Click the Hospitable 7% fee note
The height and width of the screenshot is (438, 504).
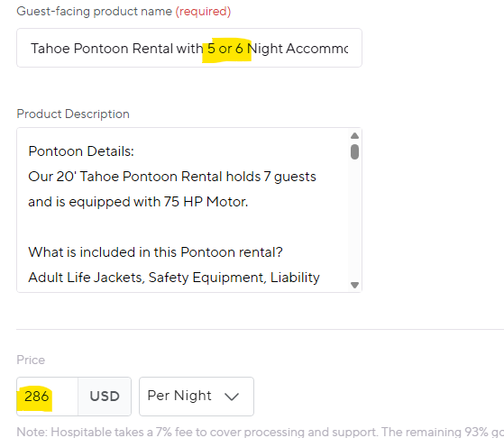[x=260, y=432]
